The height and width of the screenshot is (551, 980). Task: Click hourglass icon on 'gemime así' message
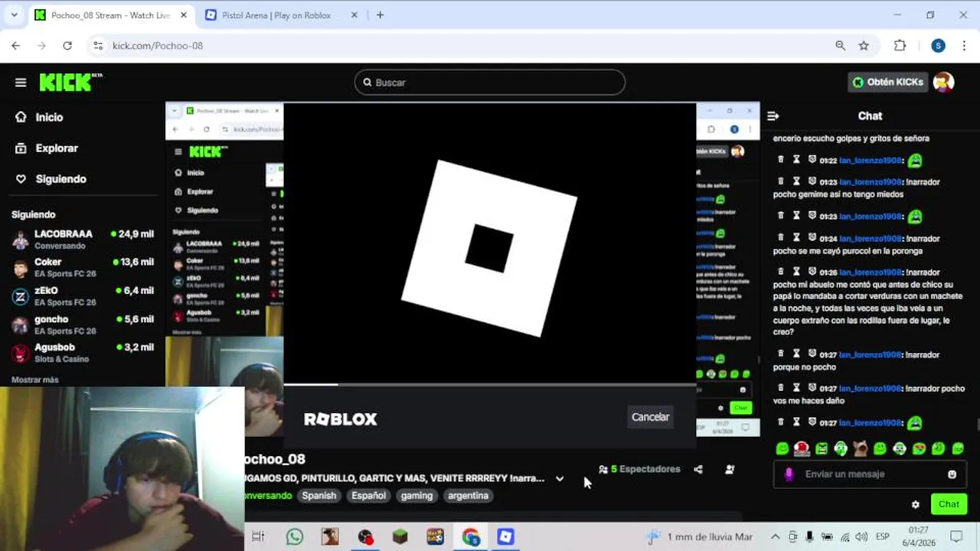pos(796,181)
